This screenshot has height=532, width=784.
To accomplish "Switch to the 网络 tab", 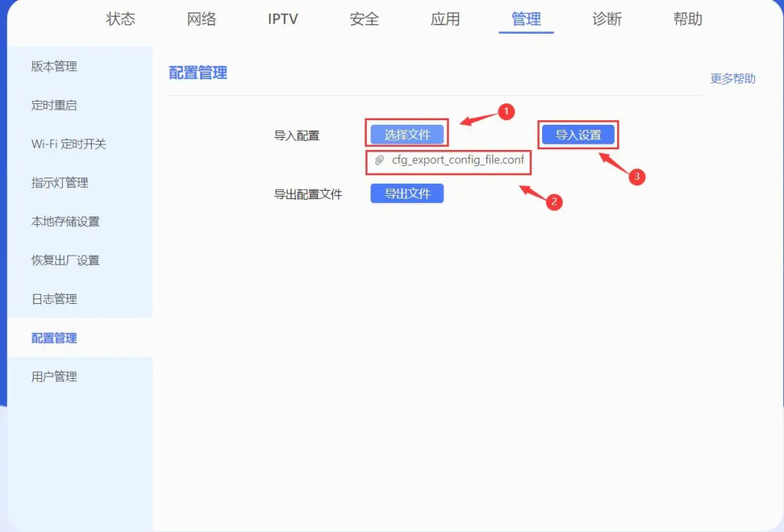I will click(201, 19).
